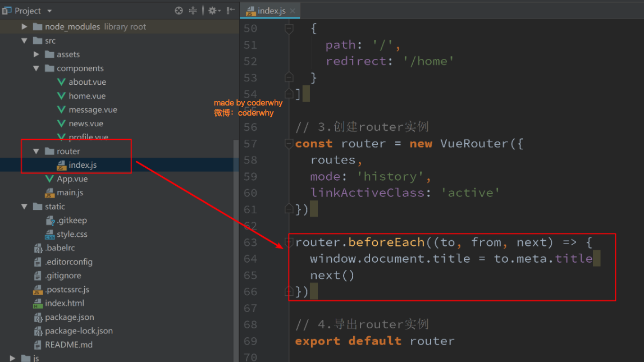Click Project tool window title
The width and height of the screenshot is (644, 362).
tap(28, 11)
